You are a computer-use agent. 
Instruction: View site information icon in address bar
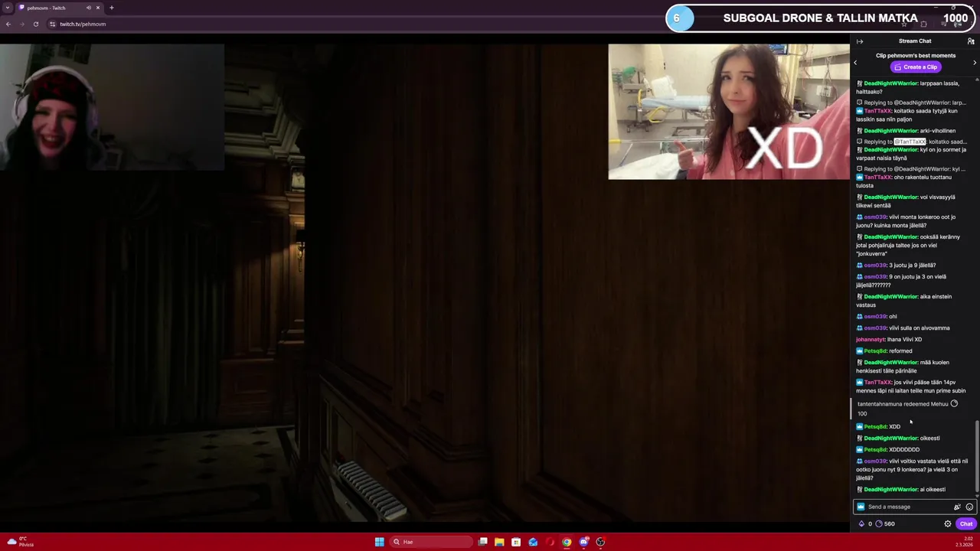(x=52, y=24)
